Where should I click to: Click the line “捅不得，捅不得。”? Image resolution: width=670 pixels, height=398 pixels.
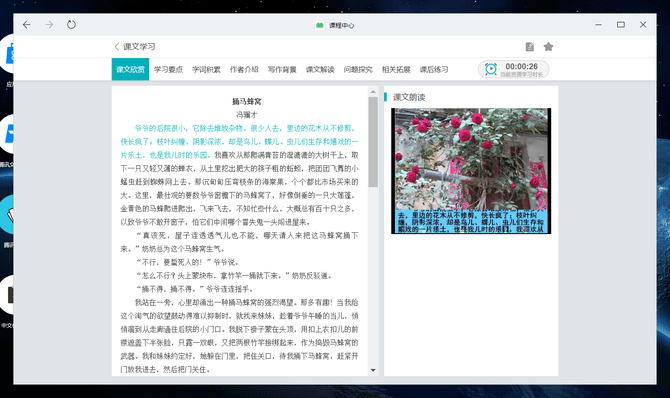[194, 289]
